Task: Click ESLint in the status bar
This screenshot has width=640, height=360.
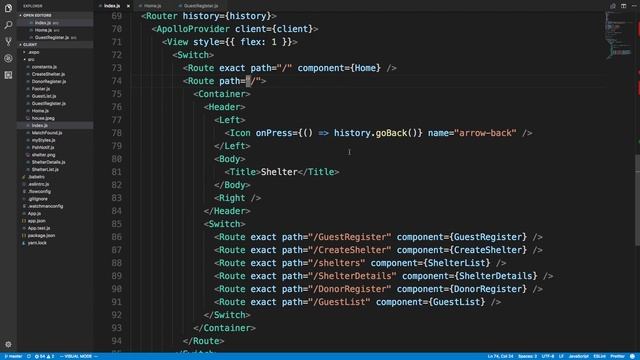Action: tap(599, 356)
